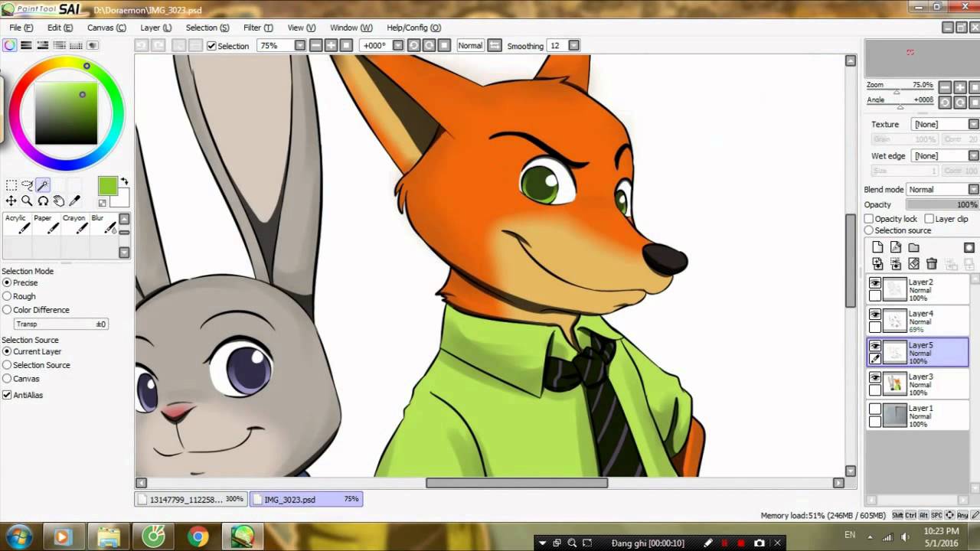The width and height of the screenshot is (980, 551).
Task: Transfer down layer icon
Action: point(877,263)
